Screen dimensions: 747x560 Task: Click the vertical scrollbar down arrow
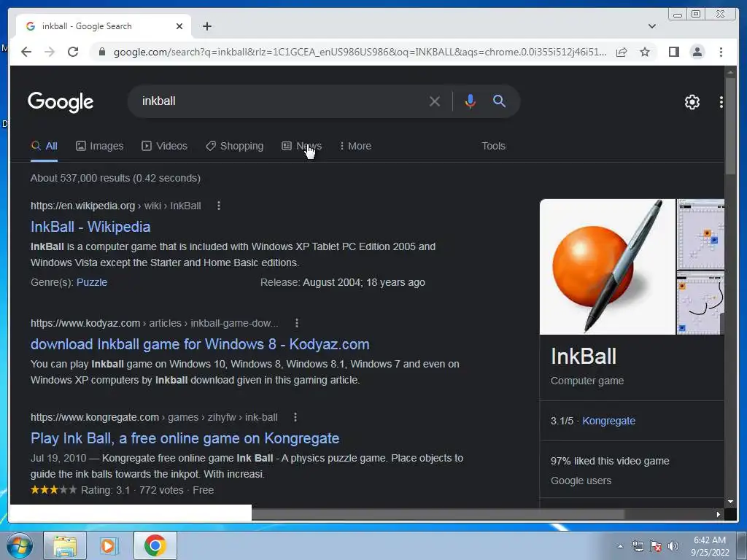click(730, 502)
